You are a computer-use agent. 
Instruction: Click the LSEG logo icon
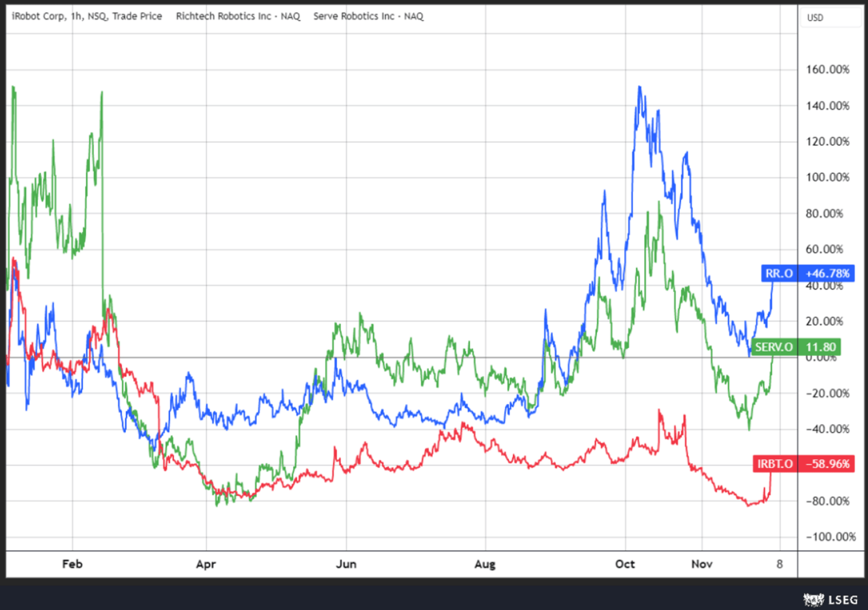pyautogui.click(x=814, y=600)
